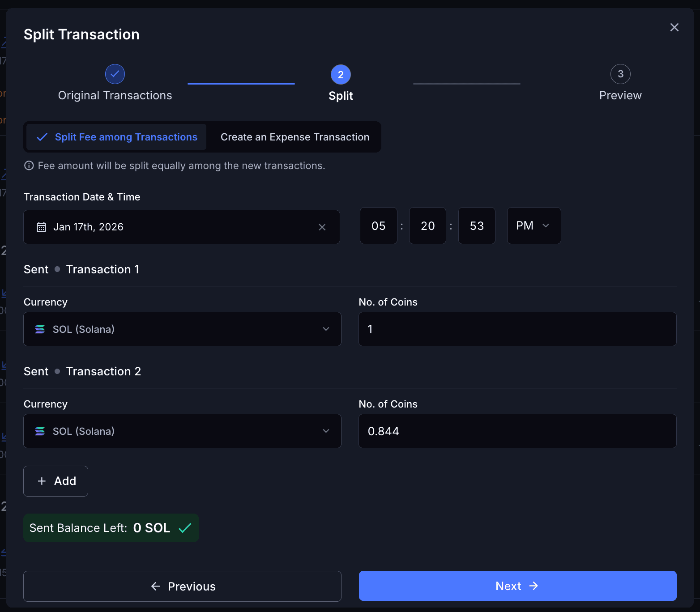700x612 pixels.
Task: Go to the Preview step
Action: 620,74
